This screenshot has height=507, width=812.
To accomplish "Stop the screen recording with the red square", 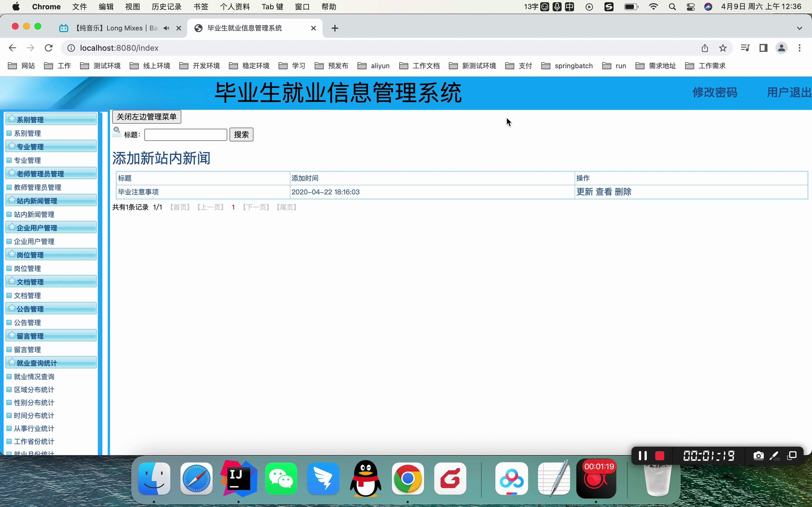I will [x=659, y=456].
